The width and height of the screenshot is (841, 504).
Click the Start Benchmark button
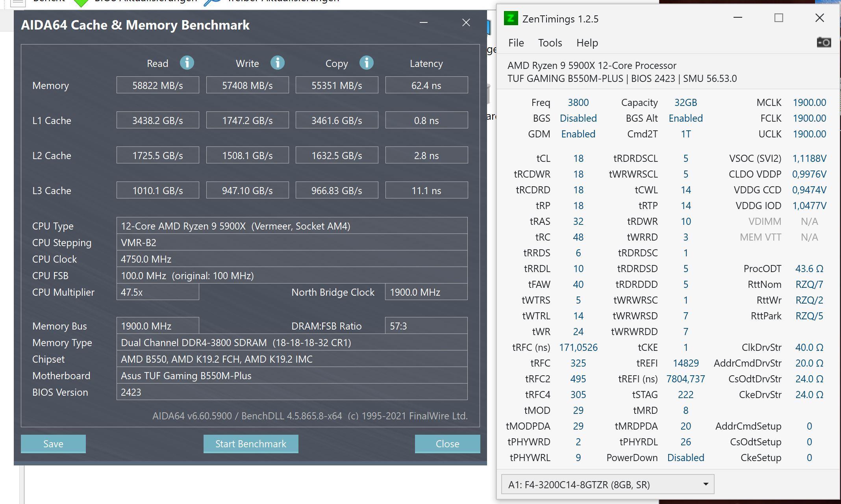(x=251, y=444)
